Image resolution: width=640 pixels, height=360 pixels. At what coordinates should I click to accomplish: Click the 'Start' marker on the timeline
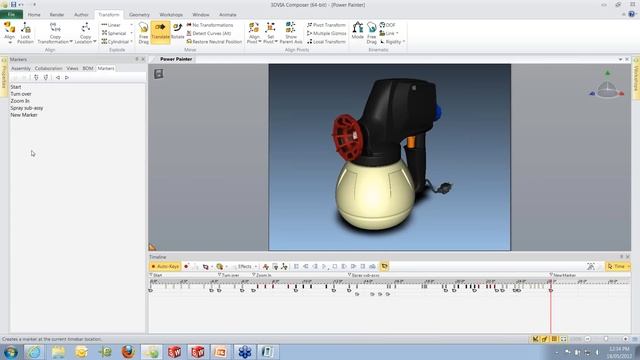156,276
